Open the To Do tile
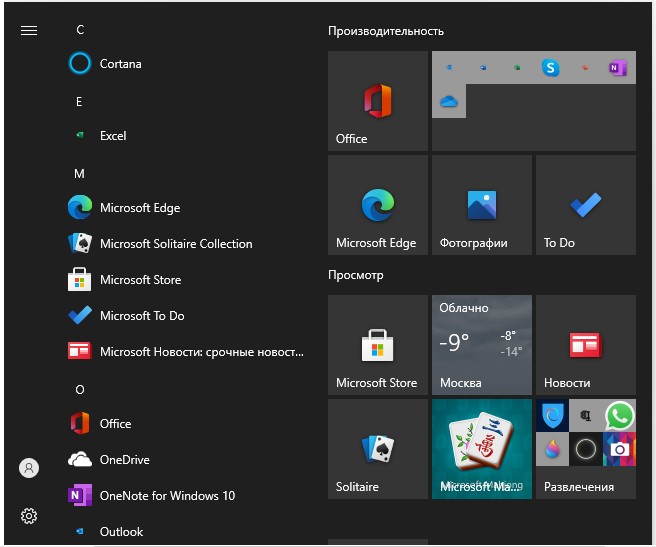 pos(586,205)
